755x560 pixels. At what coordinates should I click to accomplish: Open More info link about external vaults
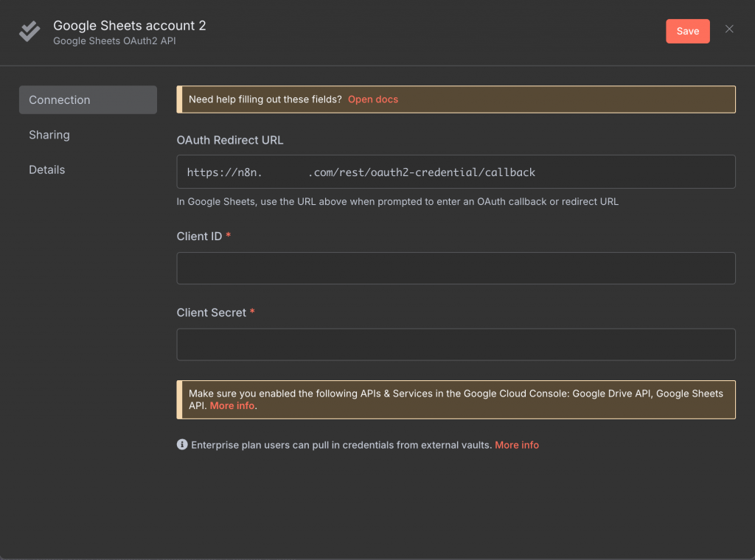coord(517,445)
